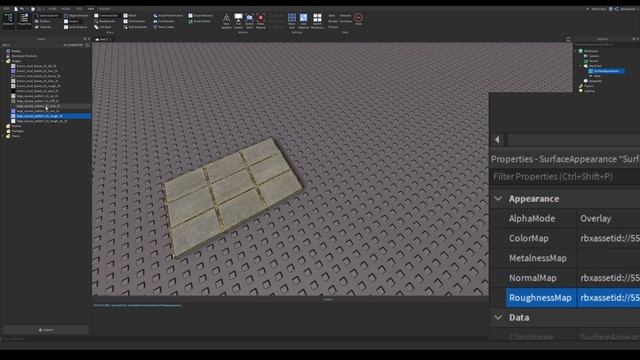Image resolution: width=640 pixels, height=360 pixels.
Task: Click the Import button in Asset Manager
Action: pos(45,330)
